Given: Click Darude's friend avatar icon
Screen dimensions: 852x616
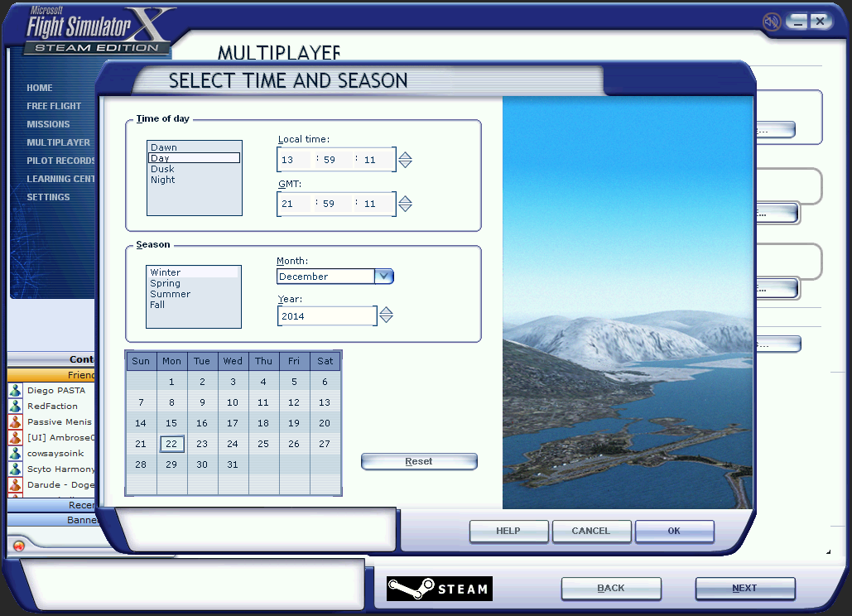Looking at the screenshot, I should (x=15, y=485).
